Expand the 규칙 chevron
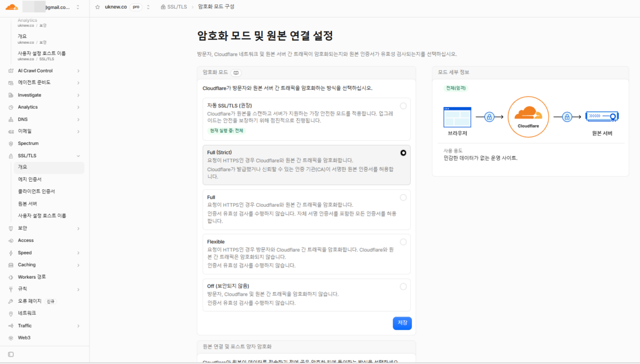 click(x=78, y=289)
